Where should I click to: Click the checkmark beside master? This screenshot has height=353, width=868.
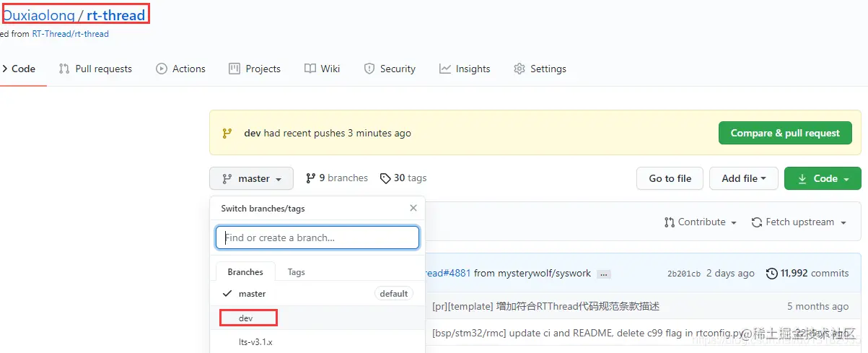point(227,294)
